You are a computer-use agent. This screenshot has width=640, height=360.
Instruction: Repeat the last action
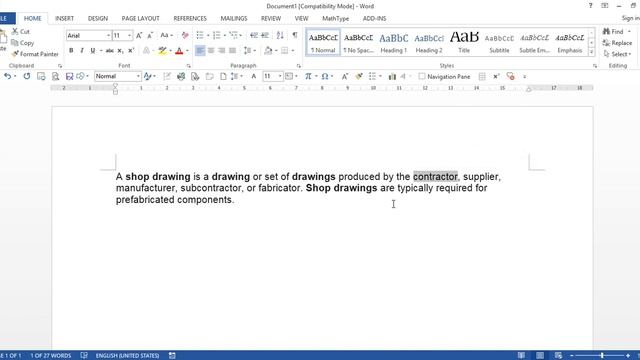tap(27, 76)
